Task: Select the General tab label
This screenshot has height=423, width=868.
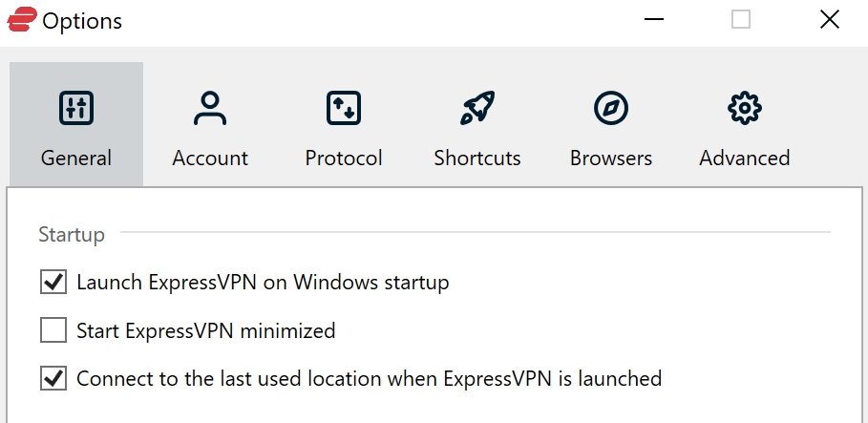Action: [x=76, y=159]
